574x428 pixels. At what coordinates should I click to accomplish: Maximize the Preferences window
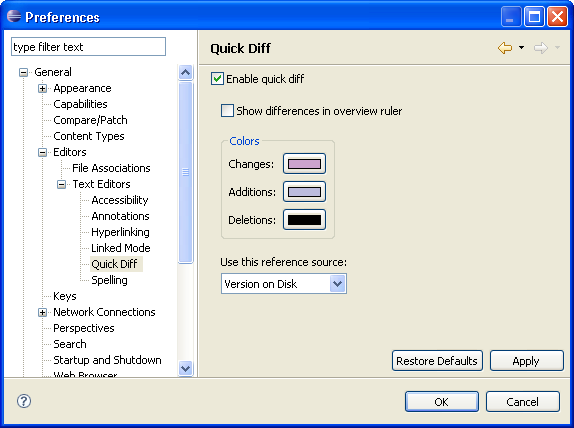point(534,17)
